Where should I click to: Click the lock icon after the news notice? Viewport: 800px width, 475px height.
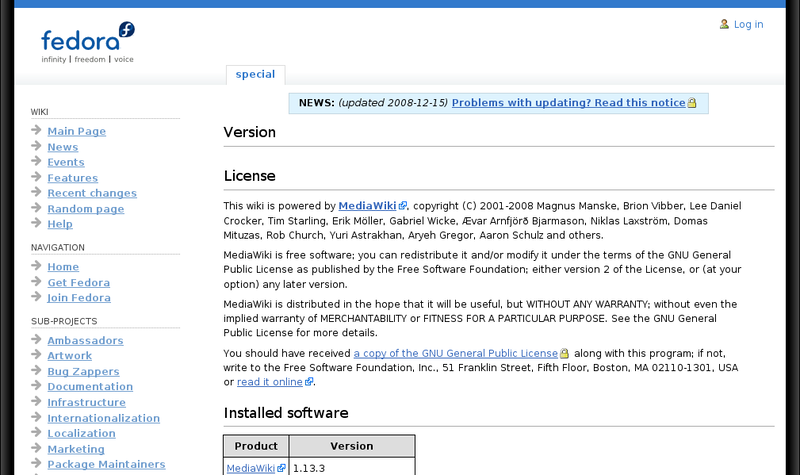[x=692, y=103]
